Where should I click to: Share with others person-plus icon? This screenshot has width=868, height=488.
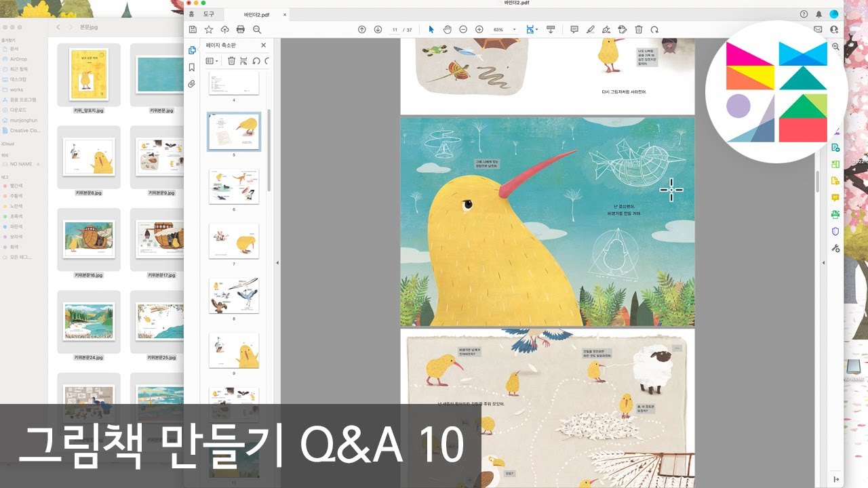[834, 30]
